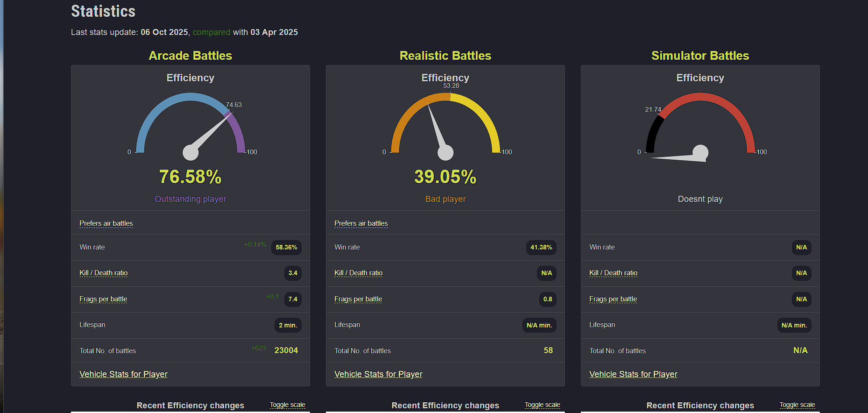Click the 58.36% Arcade win rate badge

pos(286,247)
